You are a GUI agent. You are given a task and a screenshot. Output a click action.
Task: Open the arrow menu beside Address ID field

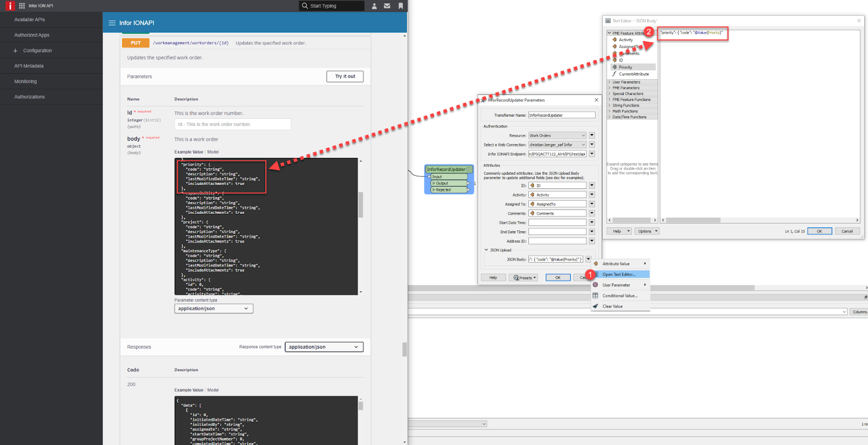tap(592, 241)
